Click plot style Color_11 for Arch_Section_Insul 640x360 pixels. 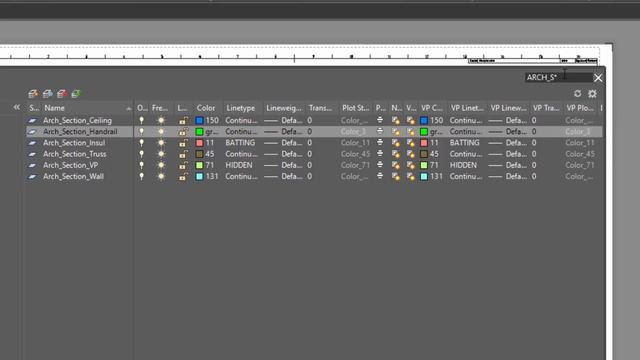pos(355,143)
